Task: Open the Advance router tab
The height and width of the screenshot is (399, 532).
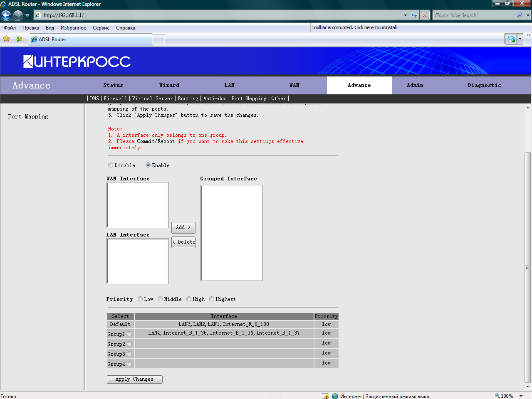Action: 359,85
